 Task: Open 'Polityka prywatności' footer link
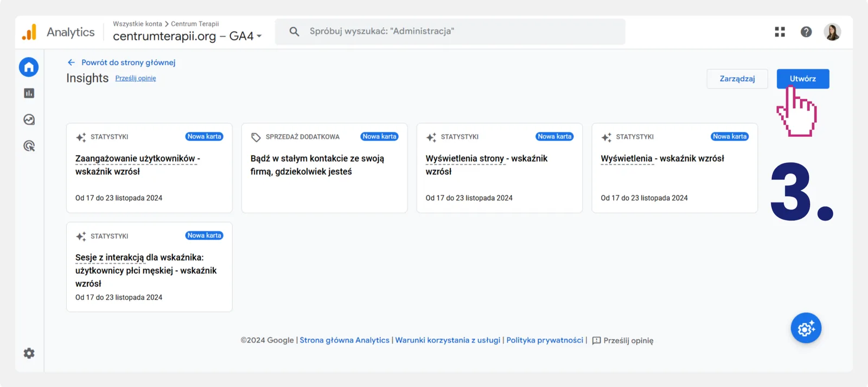pyautogui.click(x=545, y=340)
